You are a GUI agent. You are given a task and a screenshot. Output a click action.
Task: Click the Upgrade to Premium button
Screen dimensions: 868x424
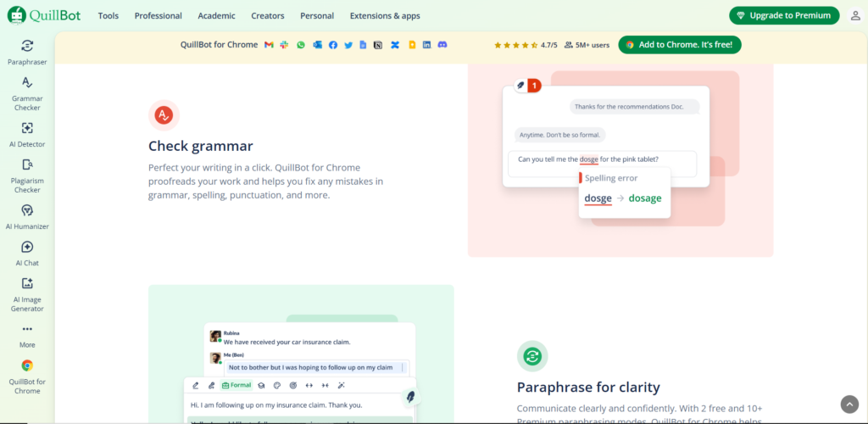(x=784, y=16)
